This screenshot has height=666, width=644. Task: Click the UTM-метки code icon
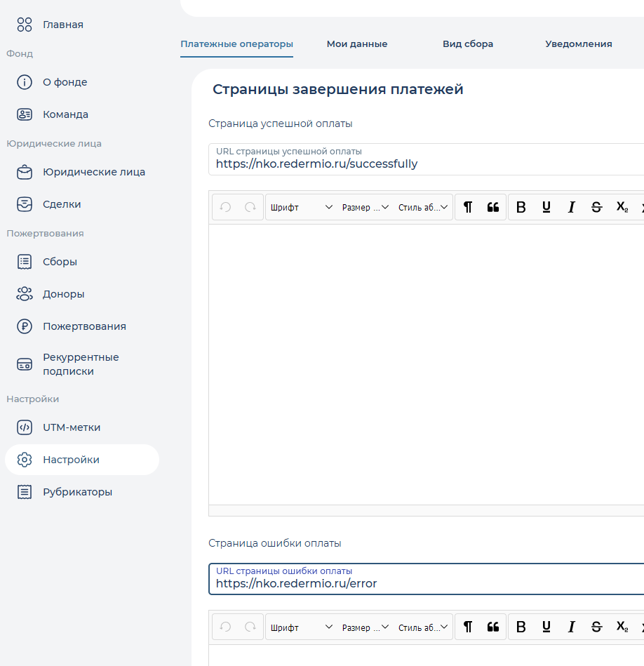[24, 427]
